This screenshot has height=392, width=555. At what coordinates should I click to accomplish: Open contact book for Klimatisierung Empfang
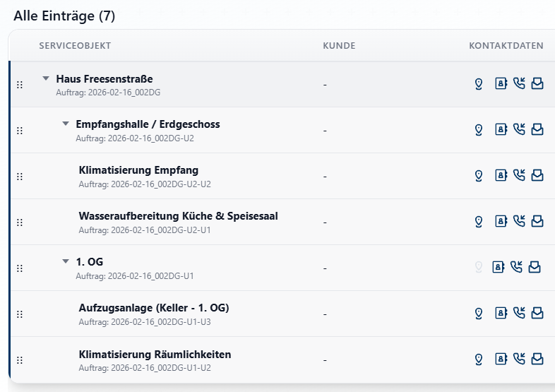point(501,175)
